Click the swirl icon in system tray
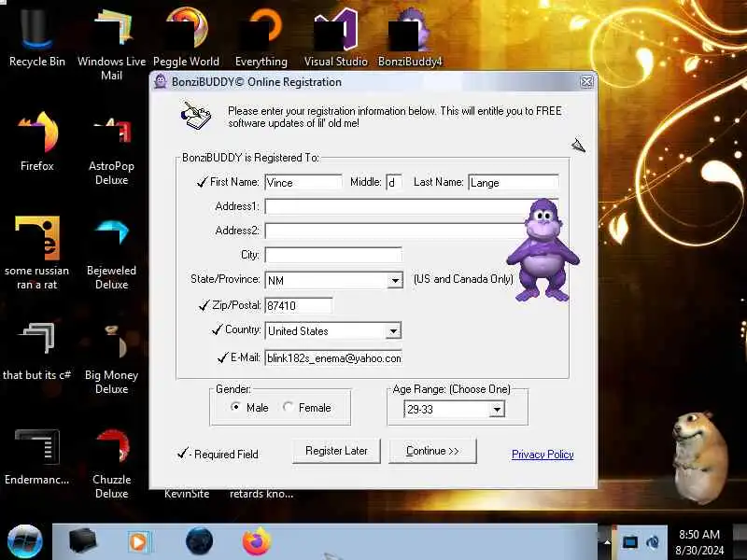This screenshot has width=747, height=560. pos(653,542)
